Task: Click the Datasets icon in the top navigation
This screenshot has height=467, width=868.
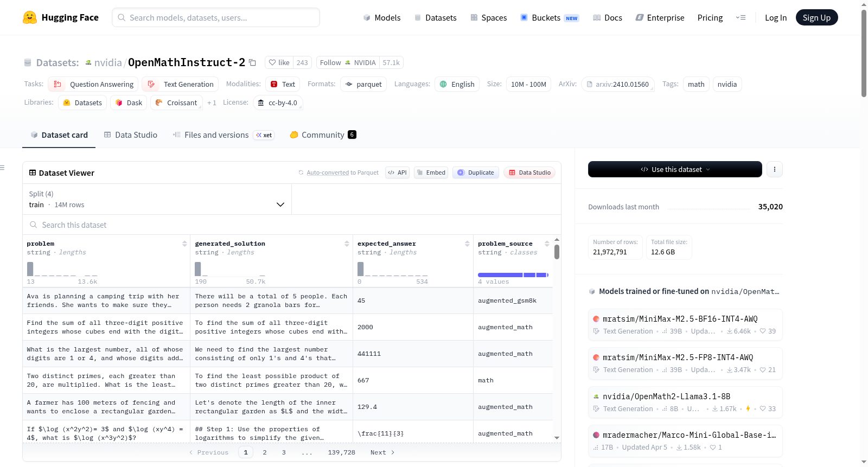Action: click(x=418, y=17)
